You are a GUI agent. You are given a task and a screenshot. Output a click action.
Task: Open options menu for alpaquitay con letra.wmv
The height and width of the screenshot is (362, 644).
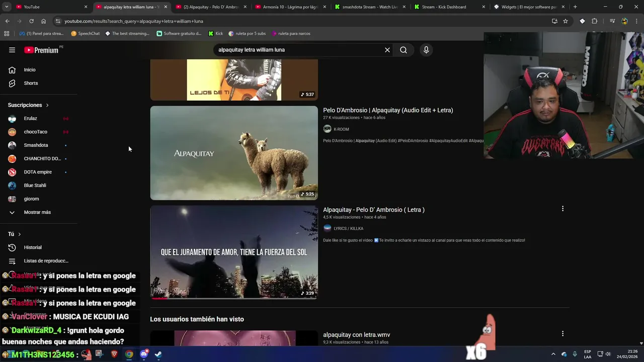click(x=562, y=333)
